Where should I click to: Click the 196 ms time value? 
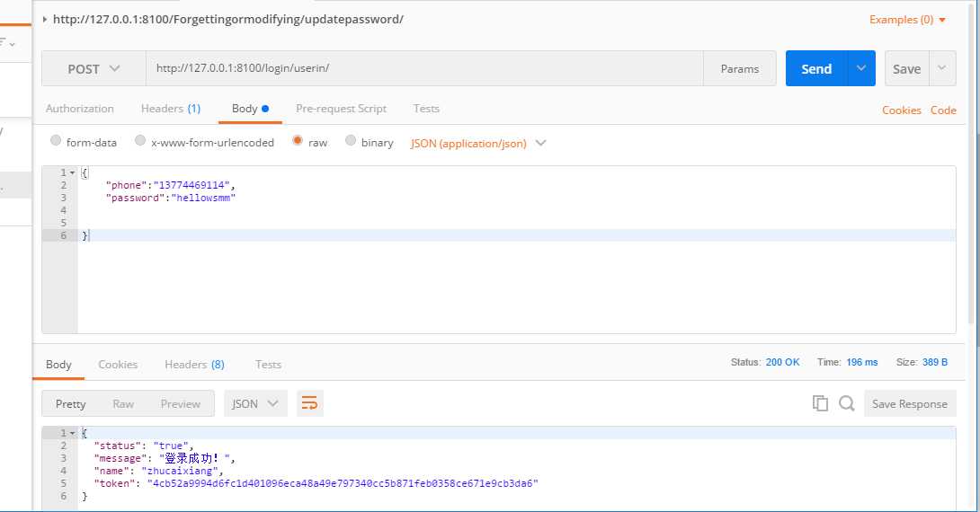862,362
